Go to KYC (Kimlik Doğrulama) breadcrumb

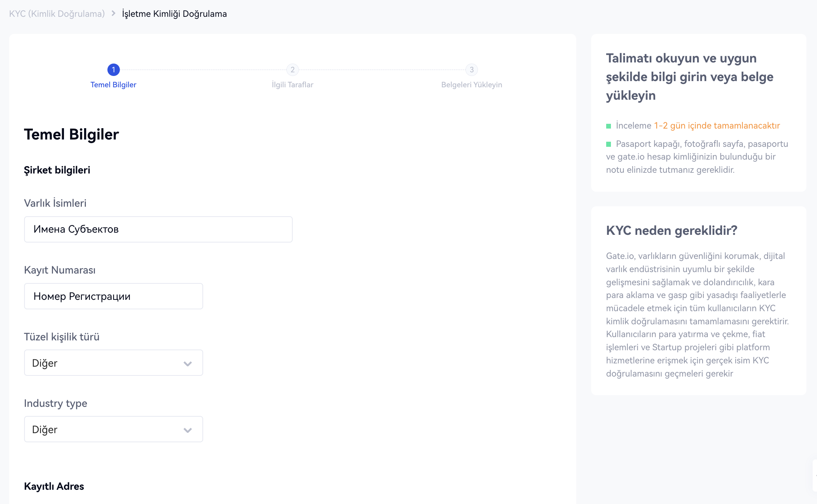pyautogui.click(x=57, y=14)
